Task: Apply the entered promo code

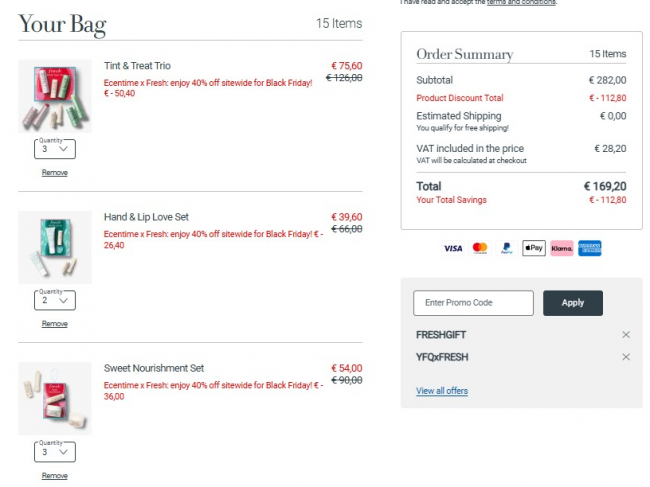Action: [572, 303]
